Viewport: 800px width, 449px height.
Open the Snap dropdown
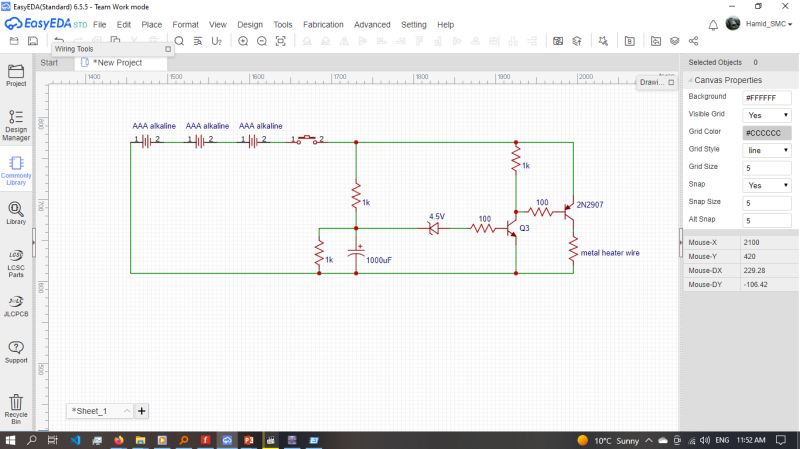[x=767, y=185]
